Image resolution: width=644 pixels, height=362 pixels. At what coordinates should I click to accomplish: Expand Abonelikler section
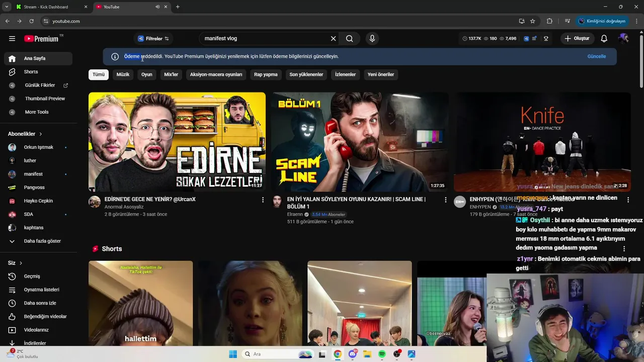25,134
